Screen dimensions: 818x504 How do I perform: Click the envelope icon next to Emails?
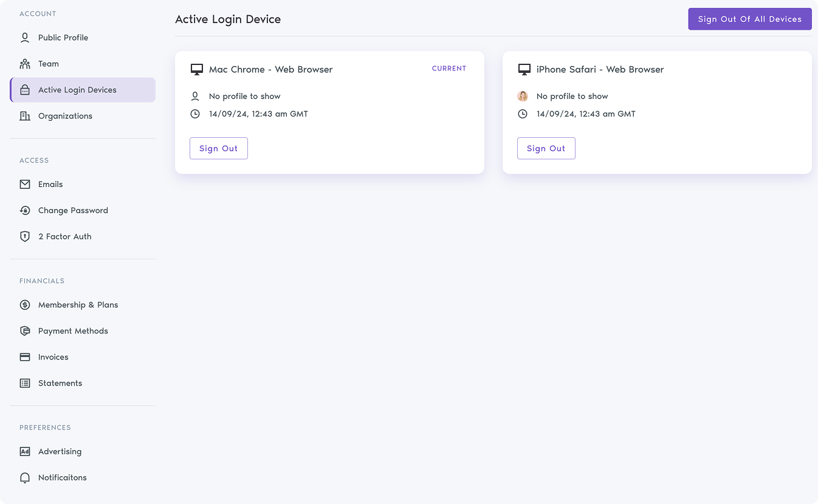(24, 184)
